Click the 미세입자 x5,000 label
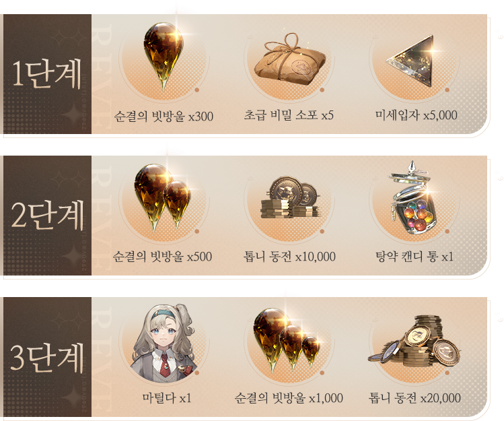 pos(417,115)
